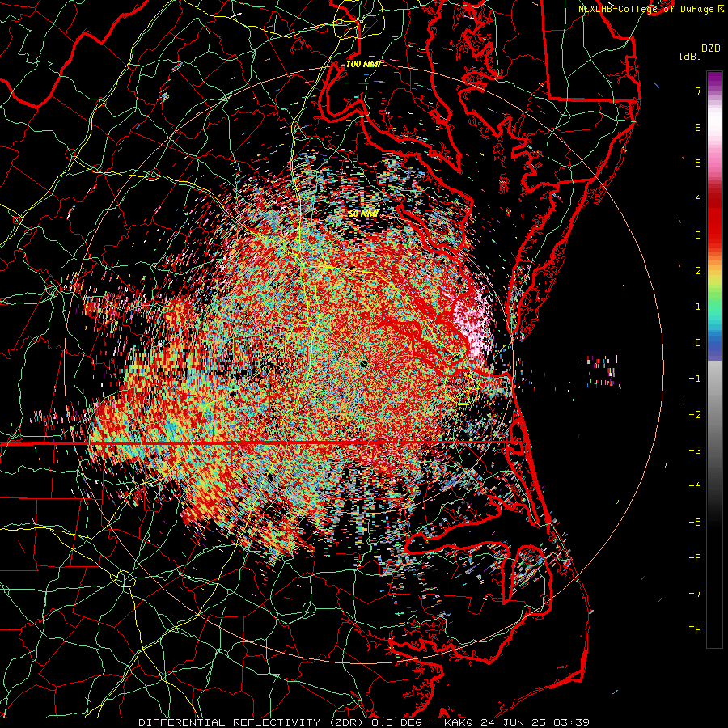Click the DZD product label
The image size is (728, 728).
710,49
